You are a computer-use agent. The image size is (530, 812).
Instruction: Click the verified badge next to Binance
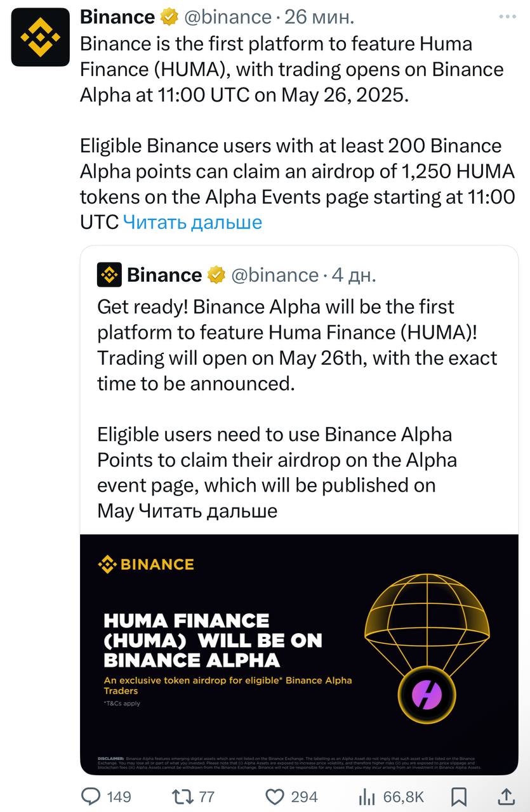click(169, 17)
